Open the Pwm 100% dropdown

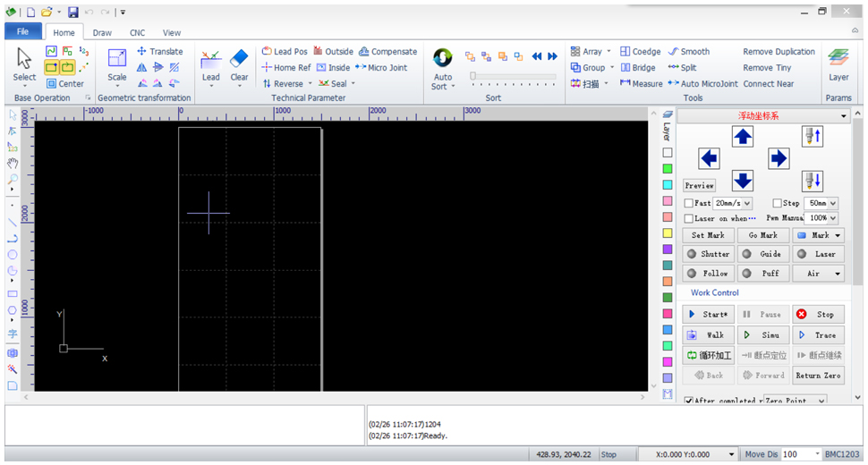832,218
